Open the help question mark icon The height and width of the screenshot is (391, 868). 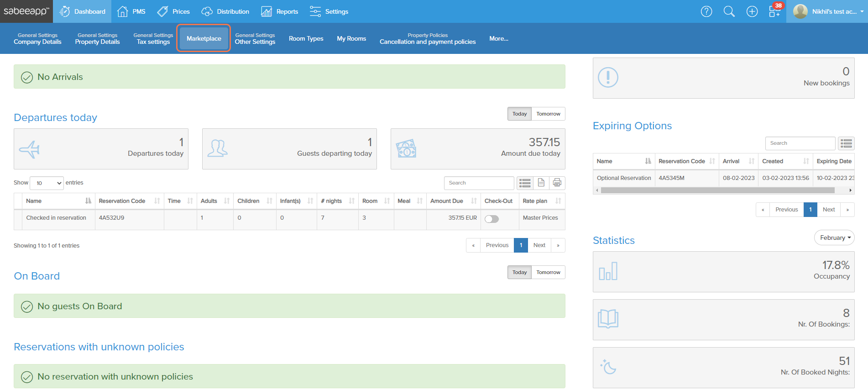click(x=706, y=11)
